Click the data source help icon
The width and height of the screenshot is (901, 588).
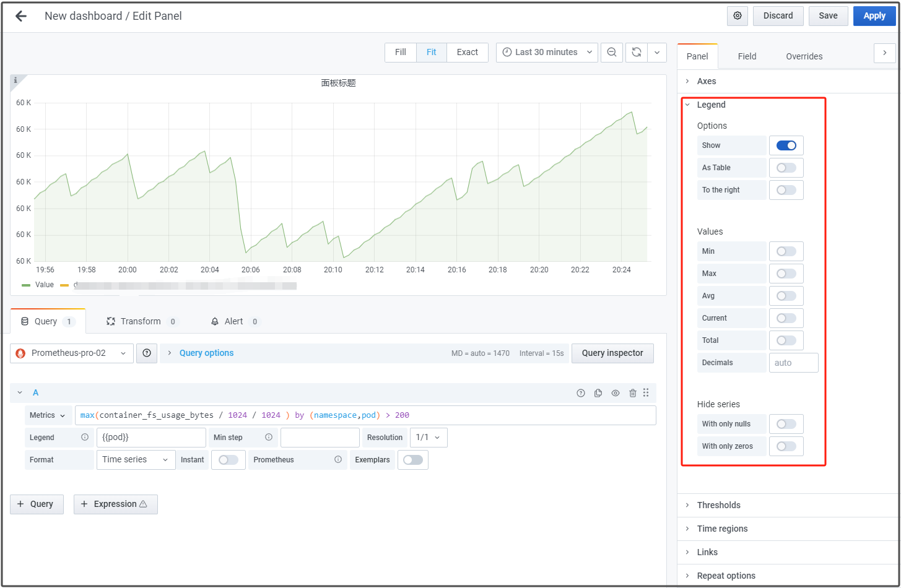point(147,353)
